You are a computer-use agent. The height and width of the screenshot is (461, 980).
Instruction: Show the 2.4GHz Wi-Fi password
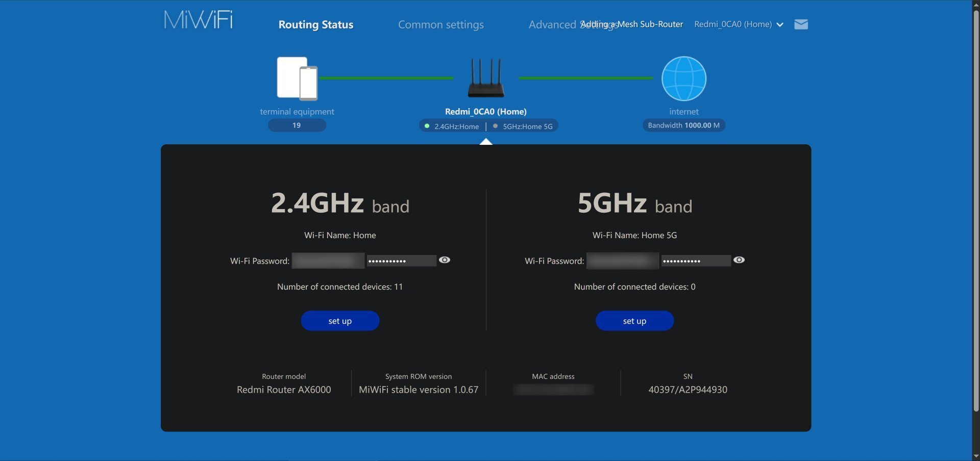(x=445, y=260)
